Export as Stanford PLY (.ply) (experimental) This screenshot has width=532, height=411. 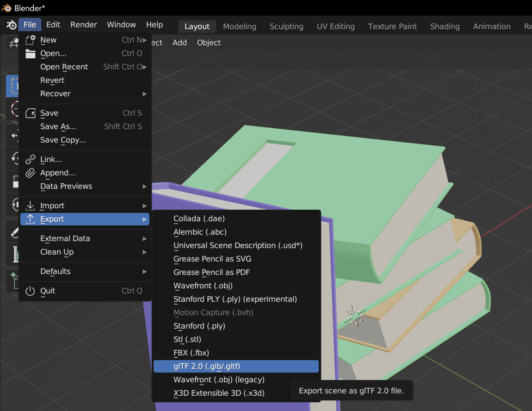pyautogui.click(x=236, y=299)
